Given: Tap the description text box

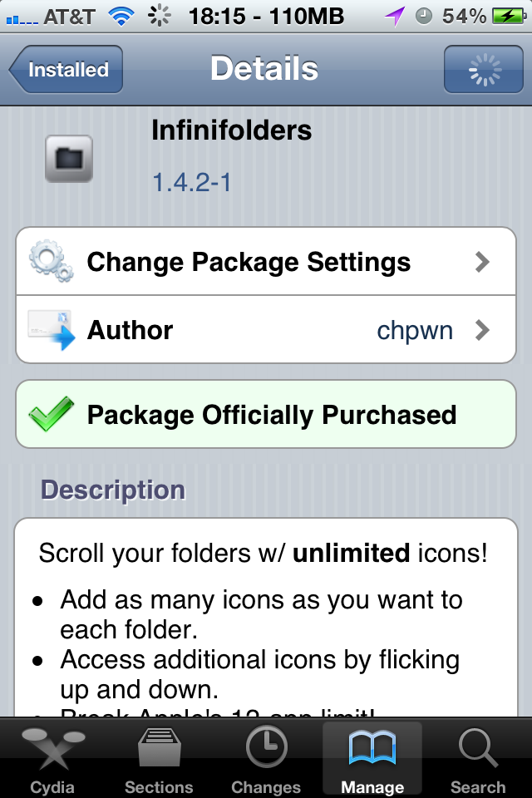Looking at the screenshot, I should 266,618.
